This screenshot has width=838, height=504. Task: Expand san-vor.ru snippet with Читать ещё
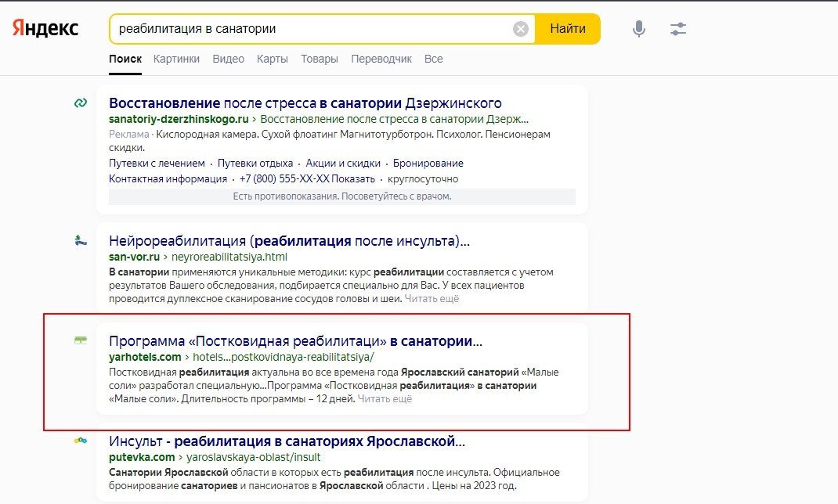click(432, 299)
